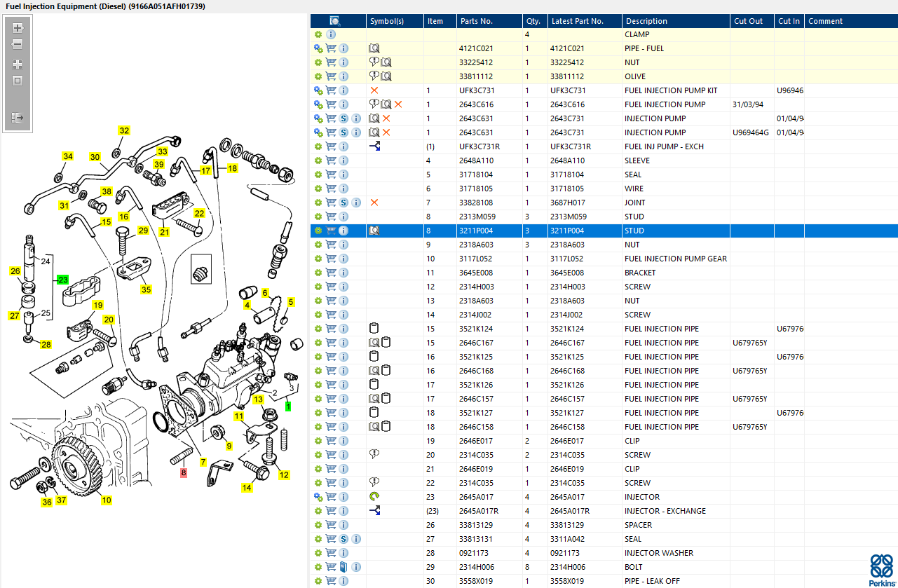898x588 pixels.
Task: Click part number 2314J002
Action: pos(476,315)
